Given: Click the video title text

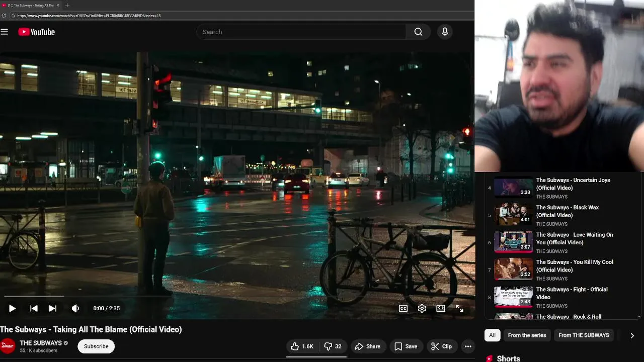Looking at the screenshot, I should [x=91, y=329].
